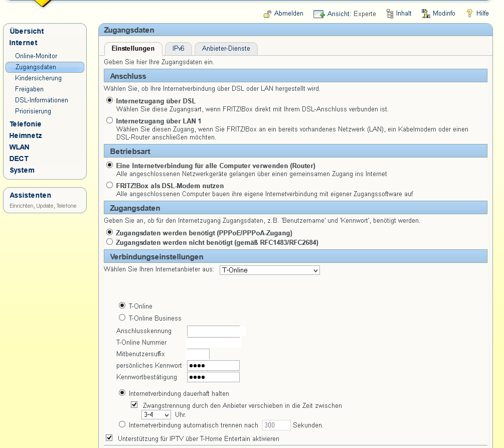Open the Hilfe link
504x448 pixels.
click(482, 13)
